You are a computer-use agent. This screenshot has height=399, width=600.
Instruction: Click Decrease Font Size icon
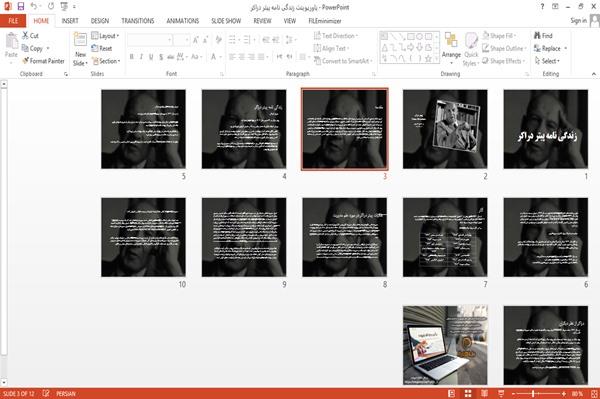pos(206,39)
